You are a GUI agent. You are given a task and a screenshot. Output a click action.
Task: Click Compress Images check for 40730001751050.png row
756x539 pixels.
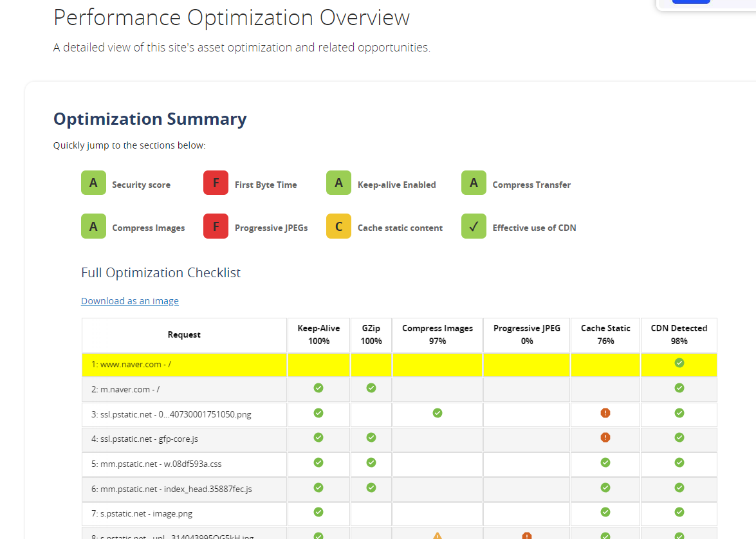coord(438,413)
